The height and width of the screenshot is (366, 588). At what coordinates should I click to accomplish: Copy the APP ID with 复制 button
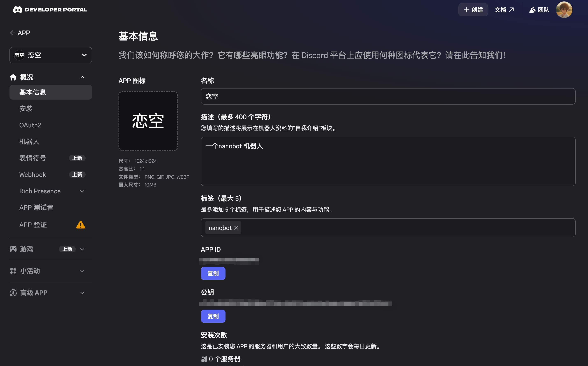click(x=213, y=273)
